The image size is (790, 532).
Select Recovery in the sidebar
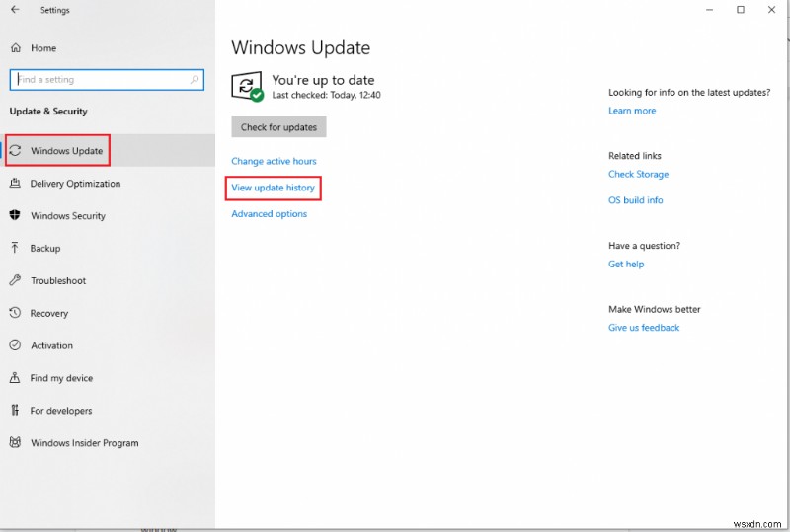point(108,313)
